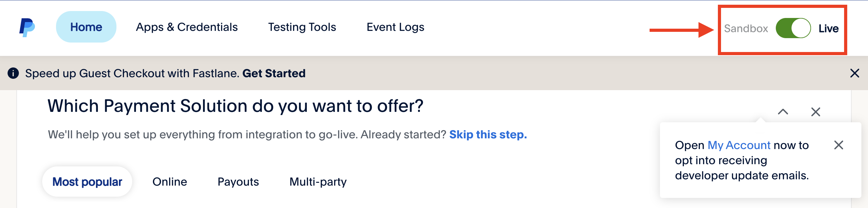Click the PayPal logo
This screenshot has width=868, height=208.
(28, 27)
